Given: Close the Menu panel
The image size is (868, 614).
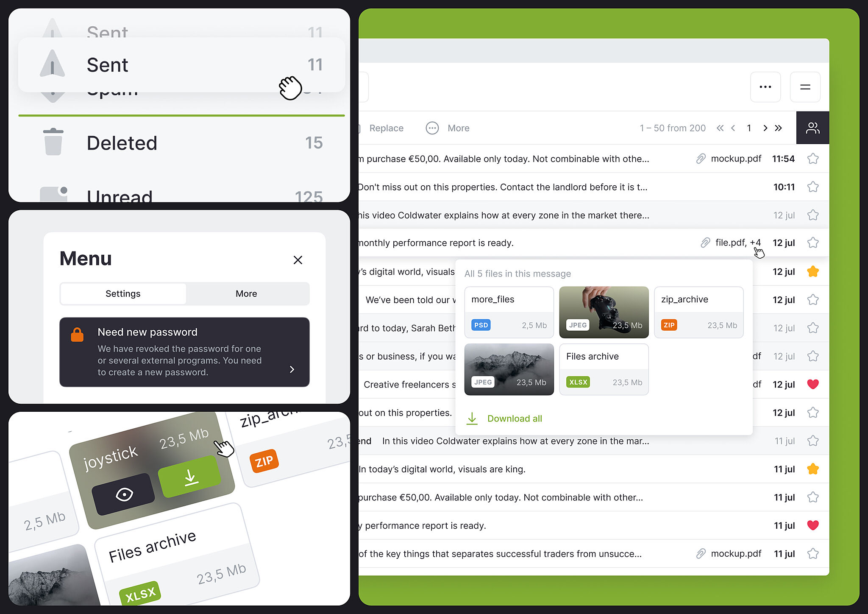Looking at the screenshot, I should tap(298, 260).
